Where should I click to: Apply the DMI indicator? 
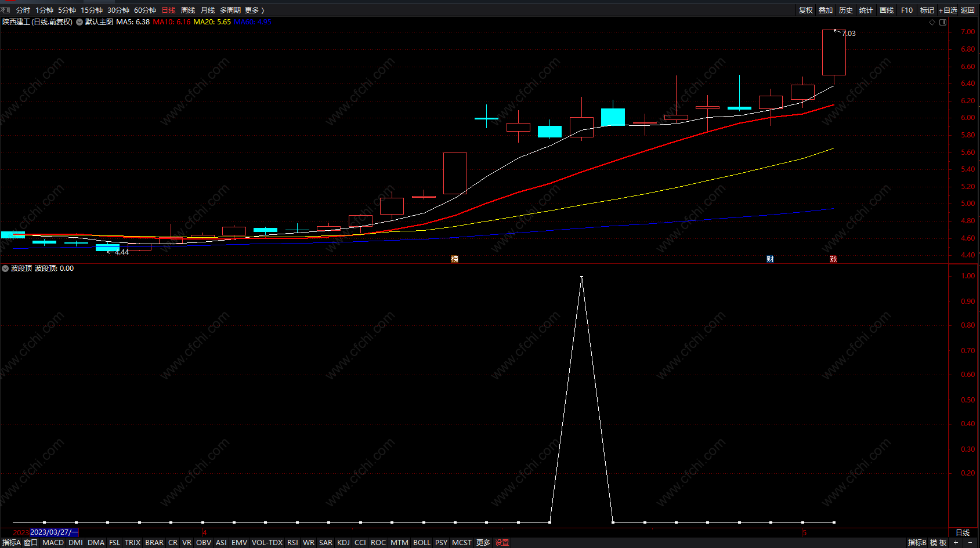point(75,543)
